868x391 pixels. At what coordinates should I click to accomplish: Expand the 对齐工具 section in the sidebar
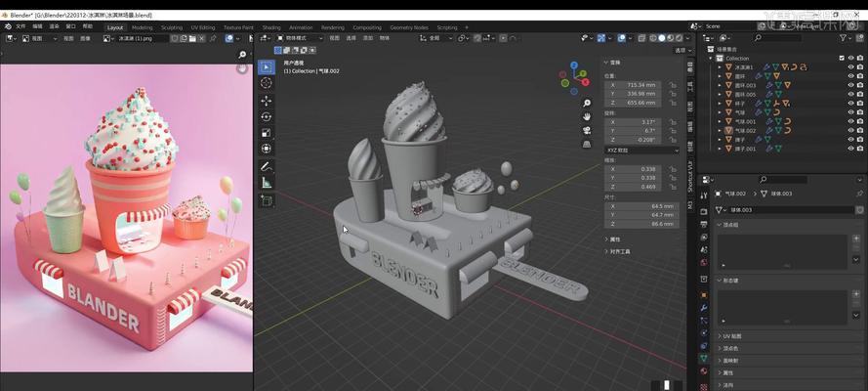(618, 251)
